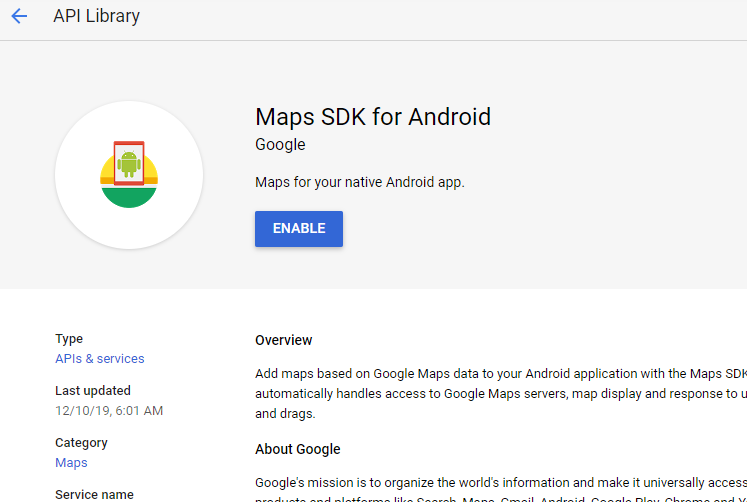Screen dimensions: 747x502
Task: Enable the Maps SDK for Android API
Action: [x=299, y=229]
